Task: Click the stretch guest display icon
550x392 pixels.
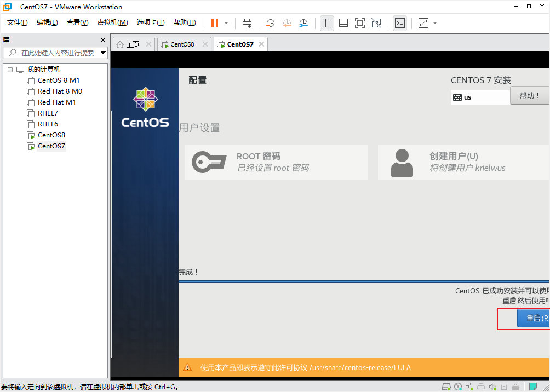Action: tap(423, 23)
